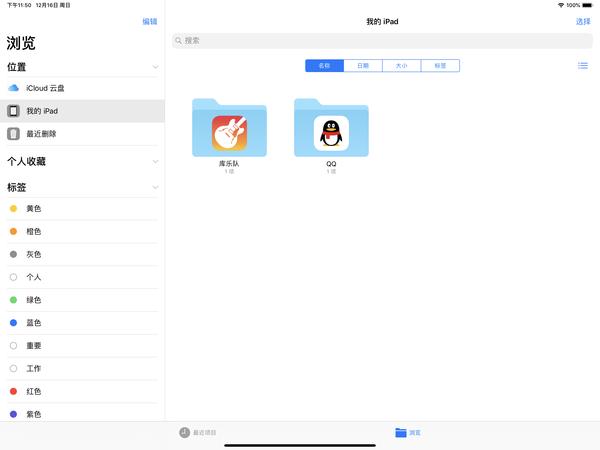
Task: Click the magnifier icon in search bar
Action: pos(178,41)
